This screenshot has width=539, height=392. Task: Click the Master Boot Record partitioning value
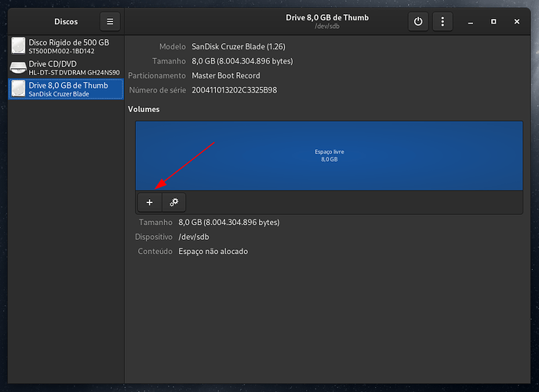[226, 76]
